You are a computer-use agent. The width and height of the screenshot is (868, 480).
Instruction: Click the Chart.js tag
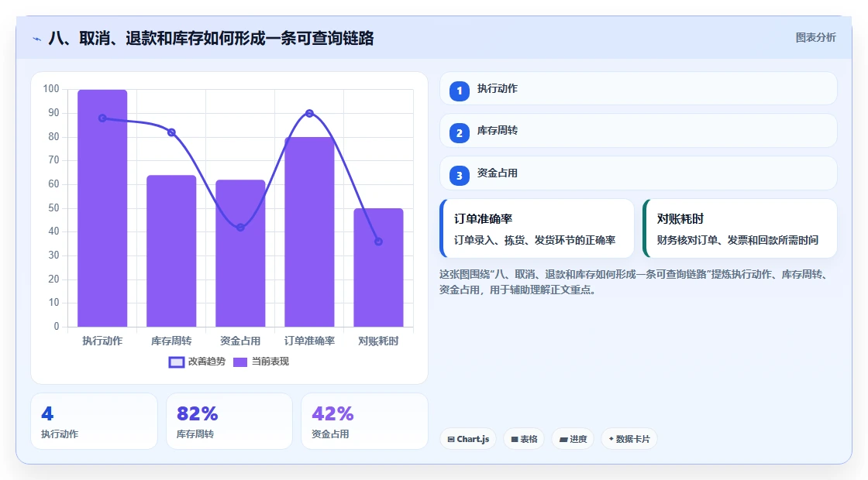[x=468, y=439]
